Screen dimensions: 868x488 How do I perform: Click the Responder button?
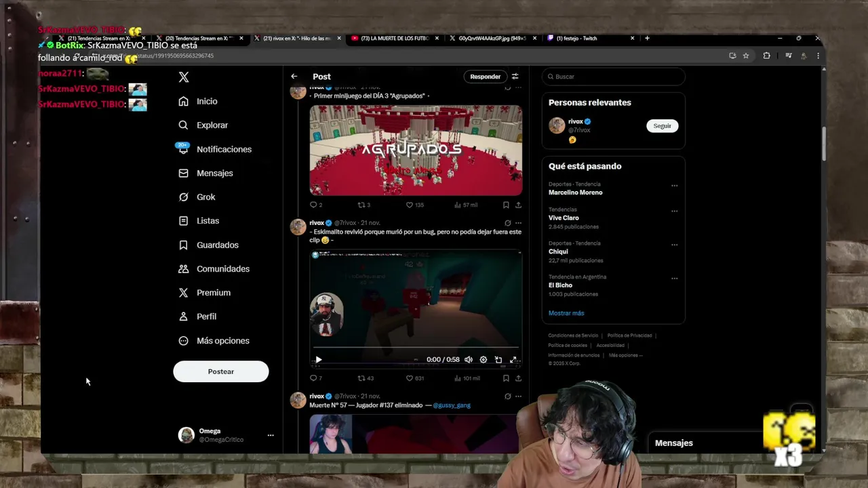[x=486, y=77]
